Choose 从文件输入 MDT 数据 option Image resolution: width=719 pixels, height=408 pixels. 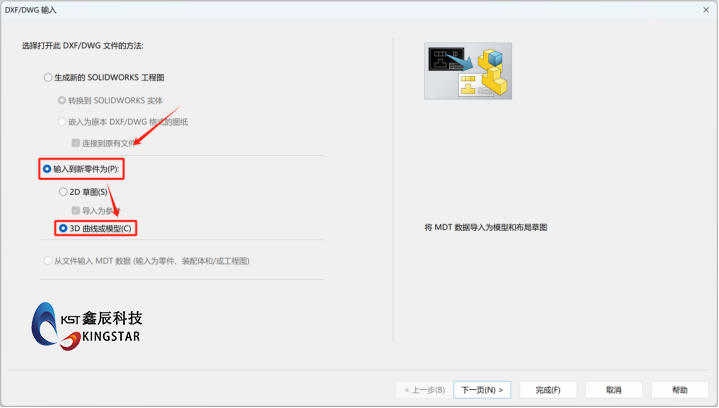47,261
